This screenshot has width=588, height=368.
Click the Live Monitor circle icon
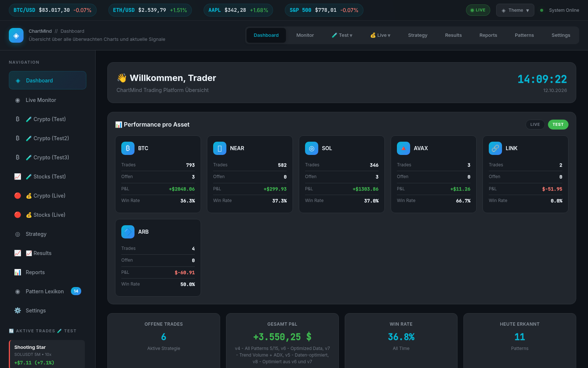18,100
